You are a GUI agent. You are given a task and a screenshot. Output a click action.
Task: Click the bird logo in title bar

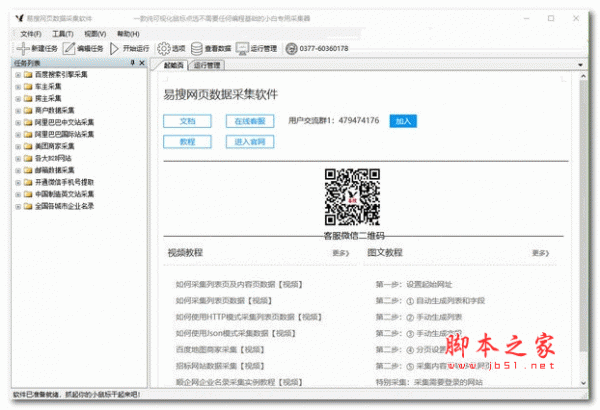pos(20,18)
